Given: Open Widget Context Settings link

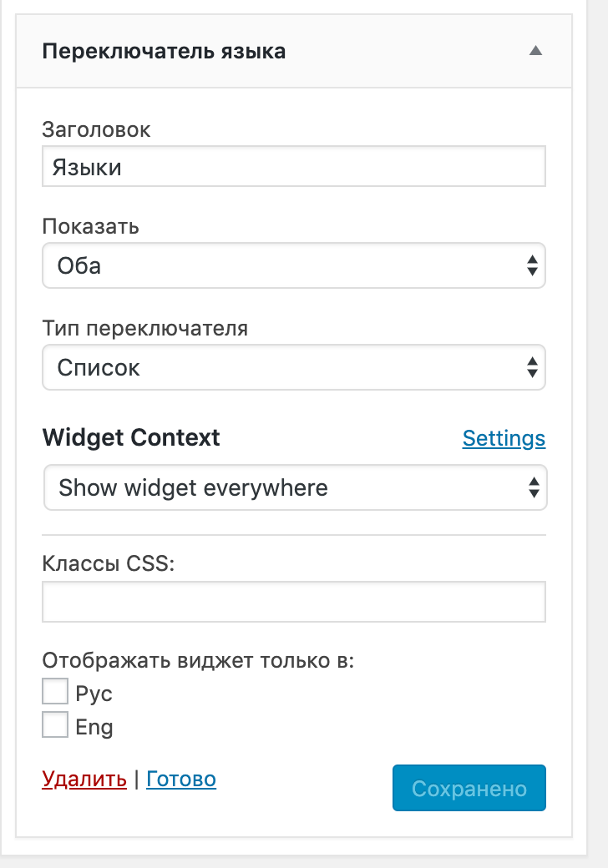Looking at the screenshot, I should 504,438.
